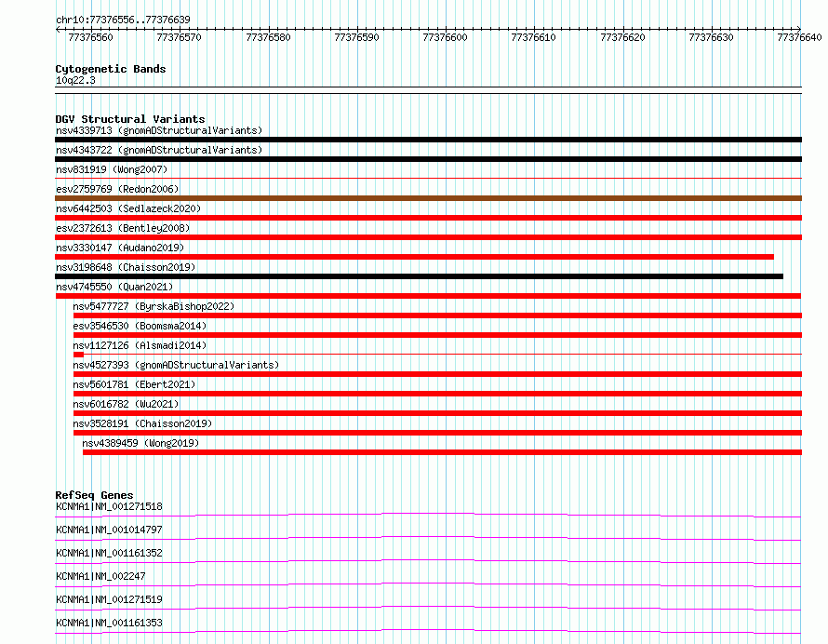Click nsv3330147 (Audano2019) label

point(120,248)
